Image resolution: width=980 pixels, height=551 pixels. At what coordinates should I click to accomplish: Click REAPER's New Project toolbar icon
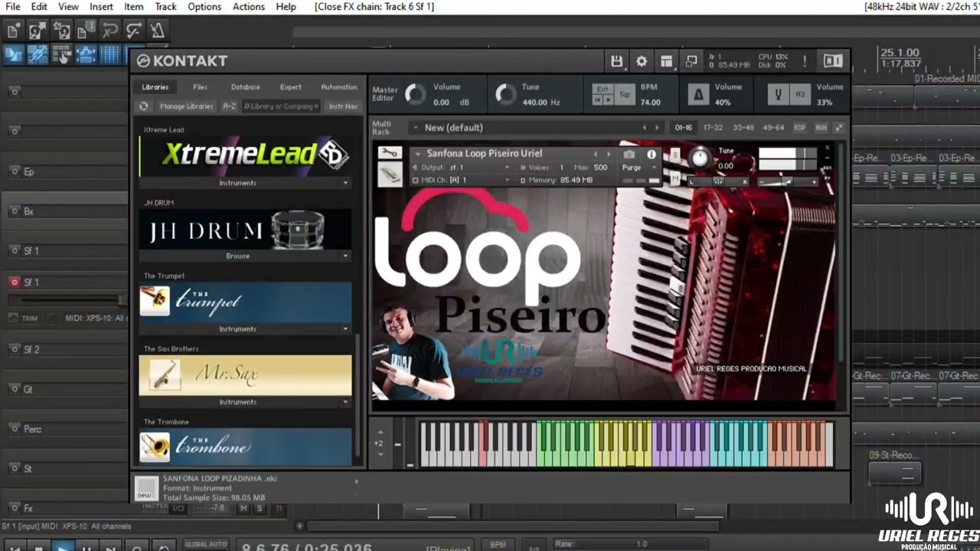coord(13,31)
